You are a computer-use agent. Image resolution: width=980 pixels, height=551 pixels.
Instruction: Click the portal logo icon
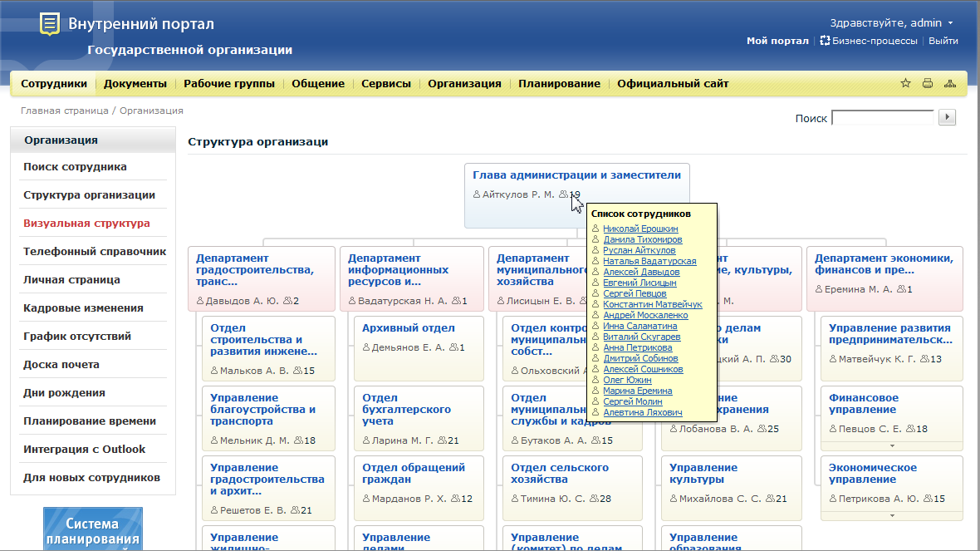tap(50, 24)
